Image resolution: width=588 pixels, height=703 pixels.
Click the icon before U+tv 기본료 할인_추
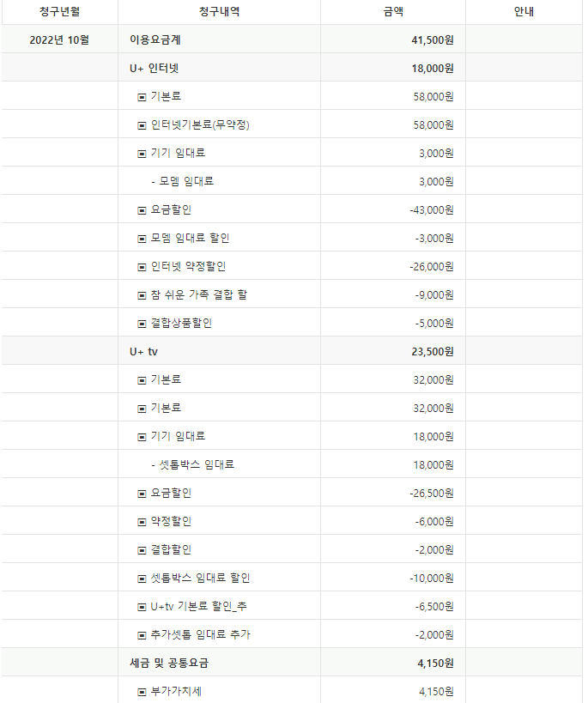coord(142,607)
